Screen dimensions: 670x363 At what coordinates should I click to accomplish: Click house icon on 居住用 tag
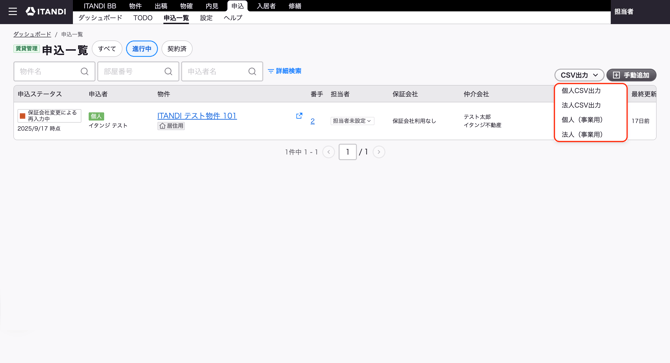[162, 126]
